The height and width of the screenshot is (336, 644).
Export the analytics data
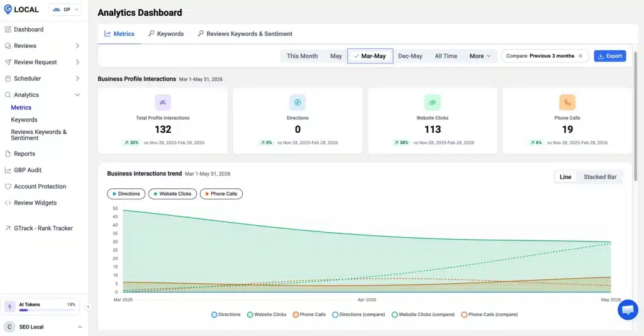(x=610, y=56)
